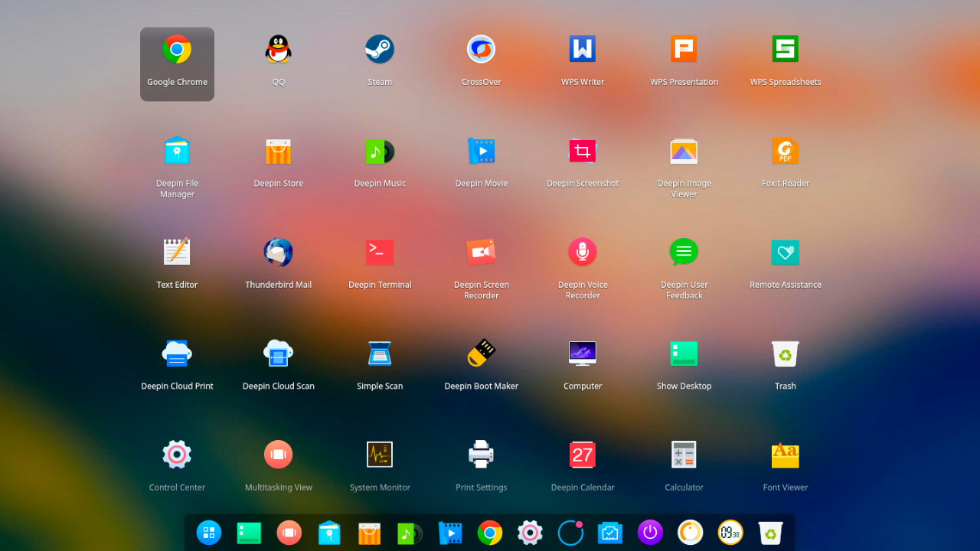Viewport: 980px width, 551px height.
Task: Click the orange ring icon in dock
Action: click(691, 533)
